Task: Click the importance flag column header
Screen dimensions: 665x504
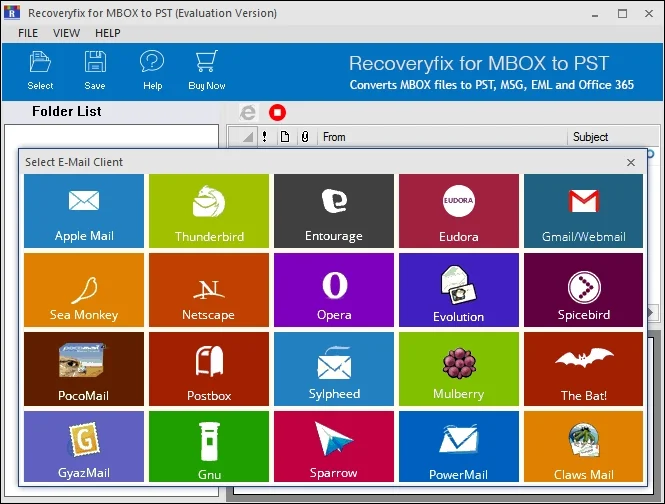Action: pos(265,137)
